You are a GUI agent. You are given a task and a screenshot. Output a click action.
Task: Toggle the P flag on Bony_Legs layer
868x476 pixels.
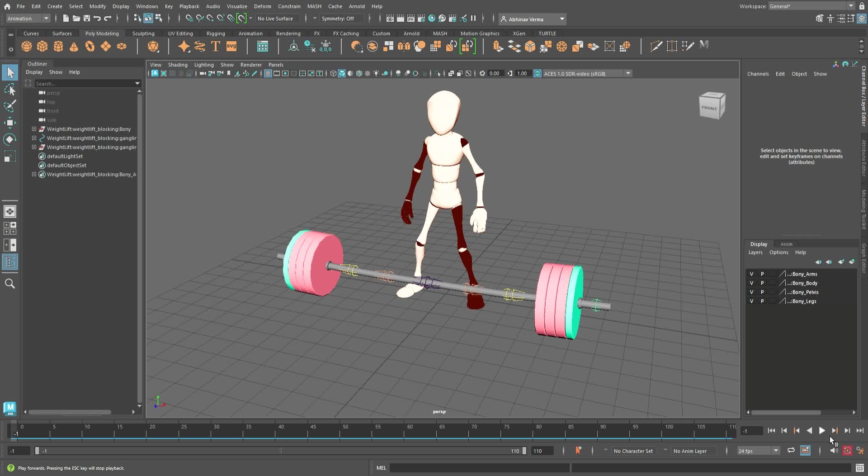coord(762,301)
